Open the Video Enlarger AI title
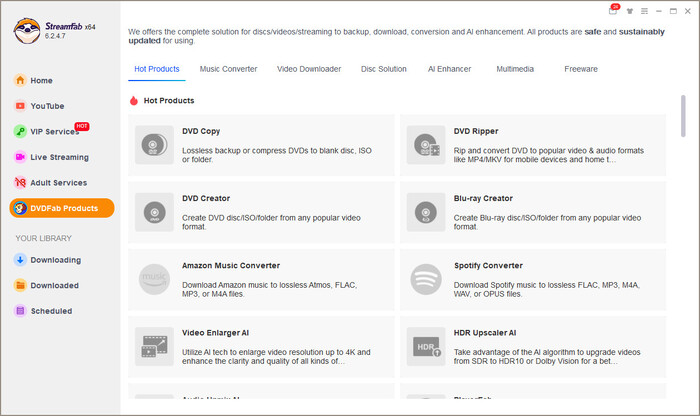The image size is (700, 416). (215, 333)
